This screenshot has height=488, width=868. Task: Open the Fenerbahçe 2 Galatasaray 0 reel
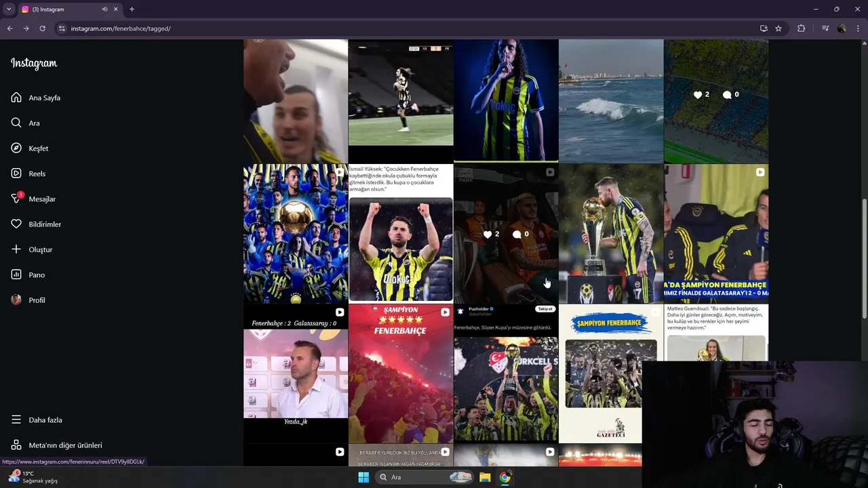[x=296, y=373]
